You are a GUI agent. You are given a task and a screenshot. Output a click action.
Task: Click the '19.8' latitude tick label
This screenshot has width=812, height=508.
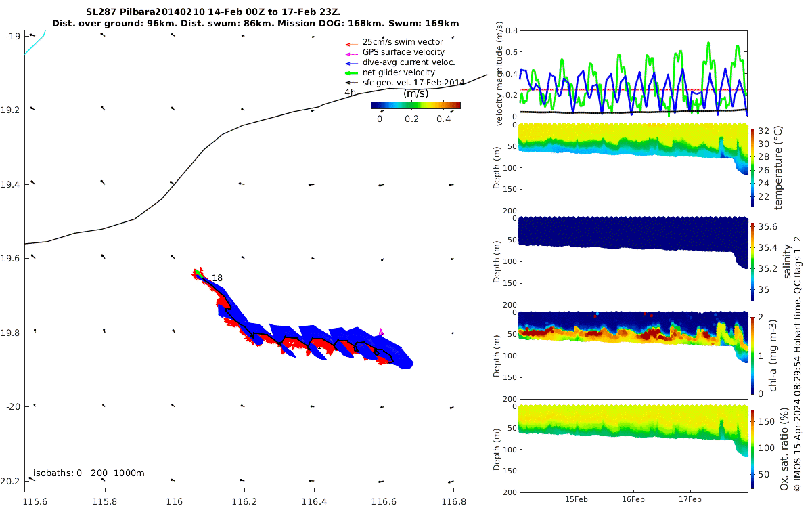[11, 333]
